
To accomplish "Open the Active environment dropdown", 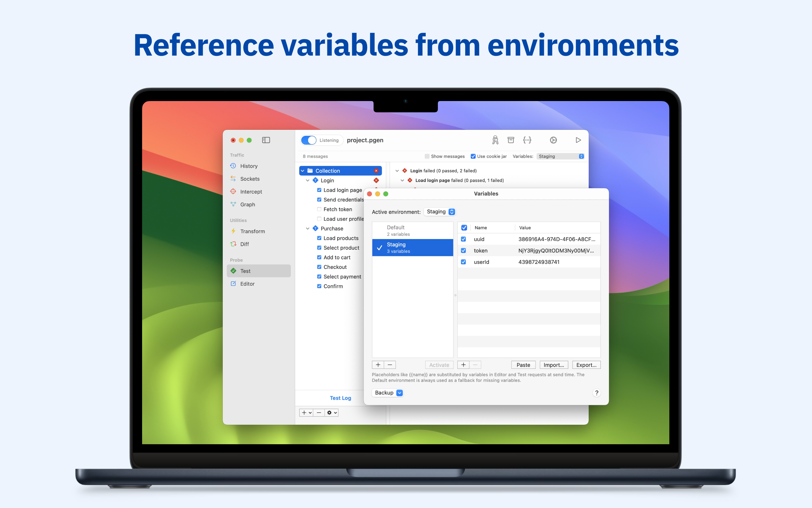I will (x=440, y=212).
